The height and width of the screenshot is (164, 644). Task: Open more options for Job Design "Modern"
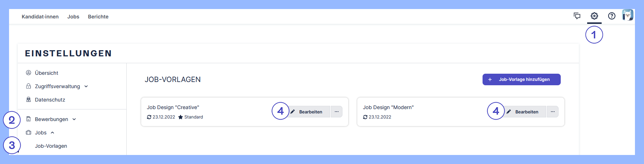(x=553, y=112)
